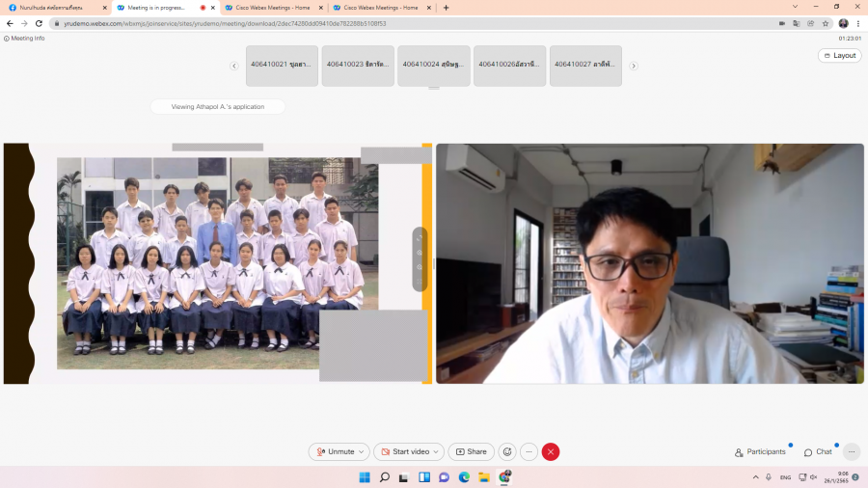868x488 pixels.
Task: Switch to the Nurulhuda Facebook browser tab
Action: 53,8
